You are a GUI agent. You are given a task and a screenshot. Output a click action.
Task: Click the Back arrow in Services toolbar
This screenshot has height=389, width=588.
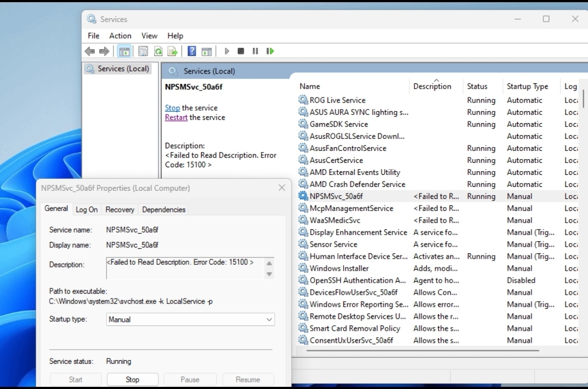coord(89,51)
